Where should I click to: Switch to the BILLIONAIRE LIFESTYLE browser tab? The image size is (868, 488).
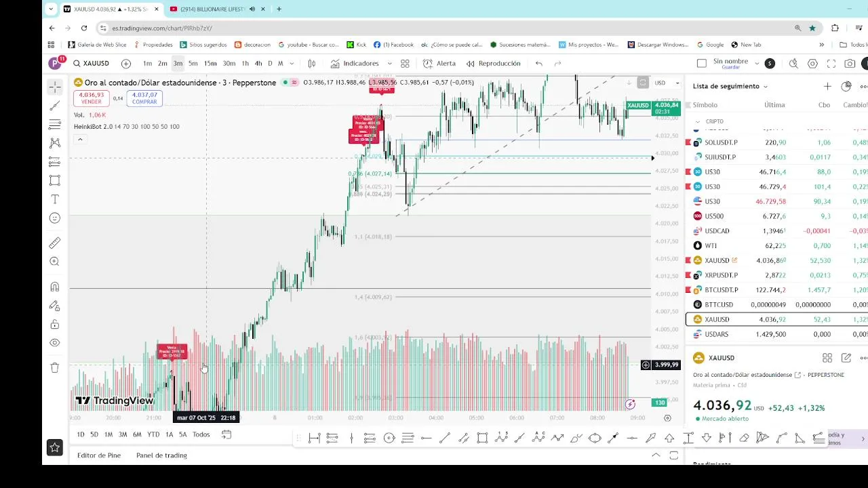212,9
